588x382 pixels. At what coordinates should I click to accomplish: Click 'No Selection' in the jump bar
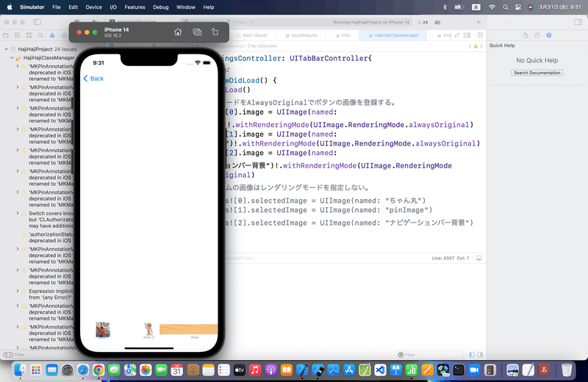[264, 46]
